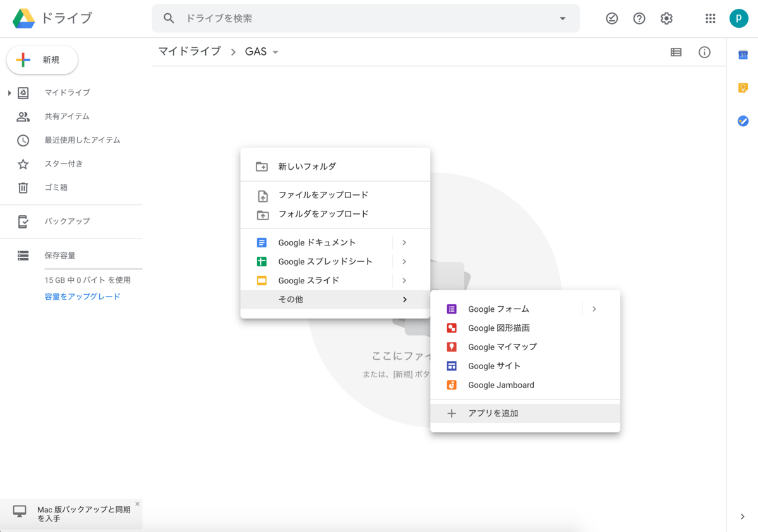Viewport: 758px width, 532px height.
Task: Switch to list view layout
Action: click(676, 52)
